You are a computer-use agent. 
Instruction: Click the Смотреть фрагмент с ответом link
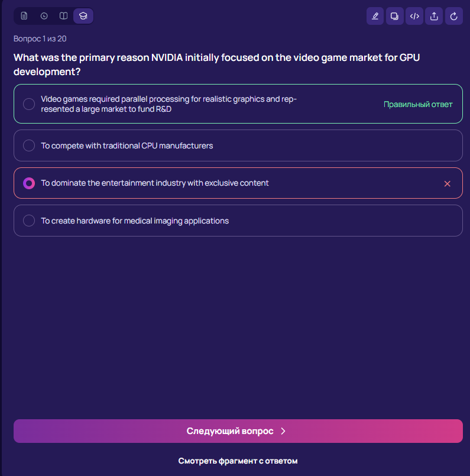[x=238, y=461]
